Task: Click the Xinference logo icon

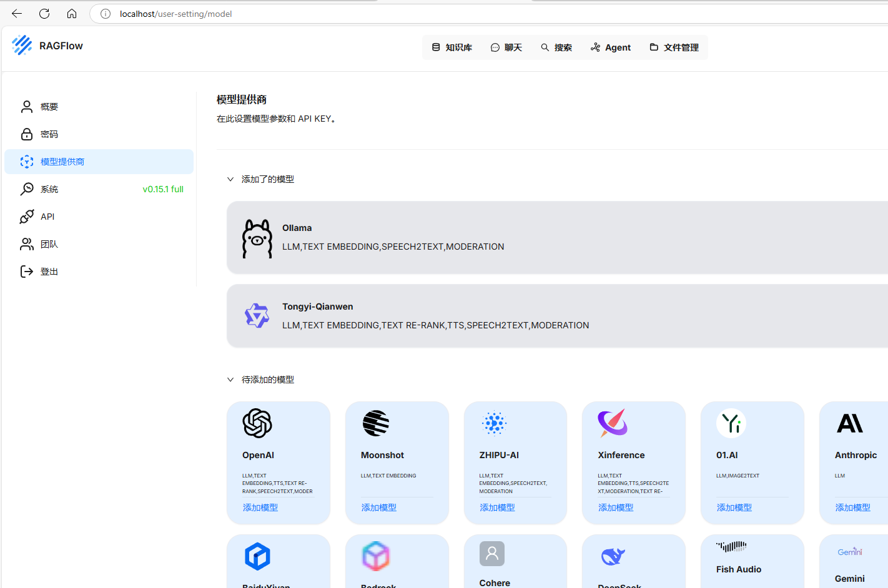Action: point(613,423)
